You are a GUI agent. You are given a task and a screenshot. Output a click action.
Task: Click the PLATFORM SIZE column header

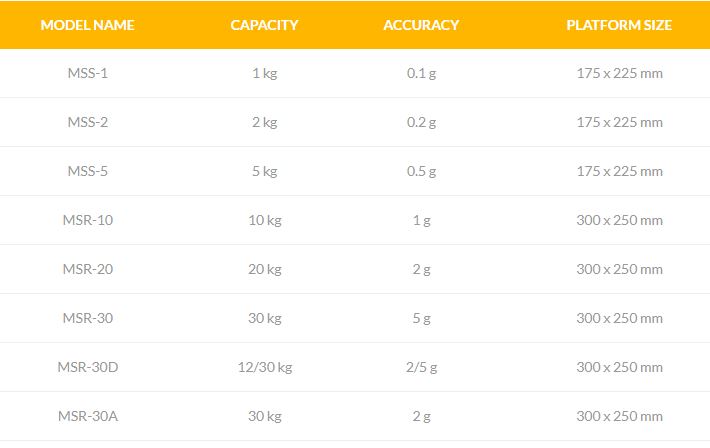point(619,25)
